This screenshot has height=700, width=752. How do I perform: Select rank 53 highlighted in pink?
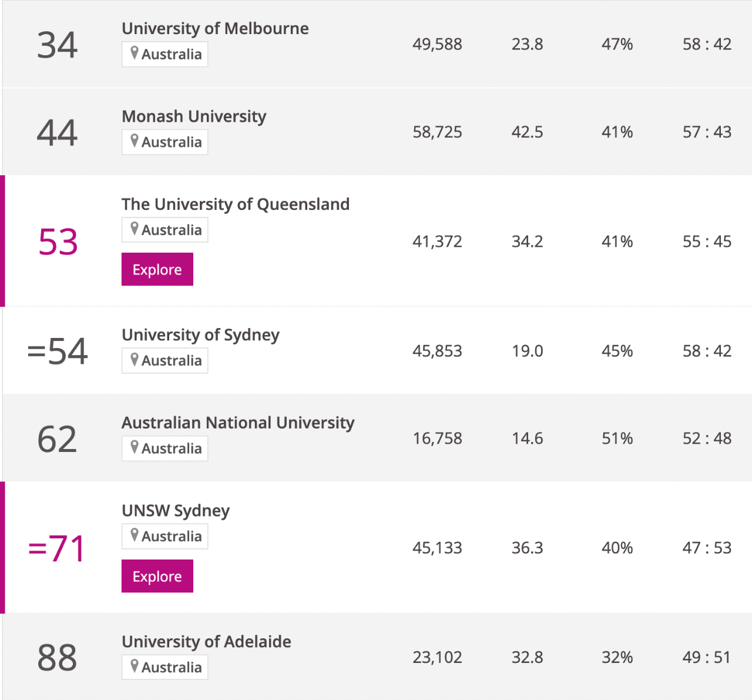(x=58, y=242)
